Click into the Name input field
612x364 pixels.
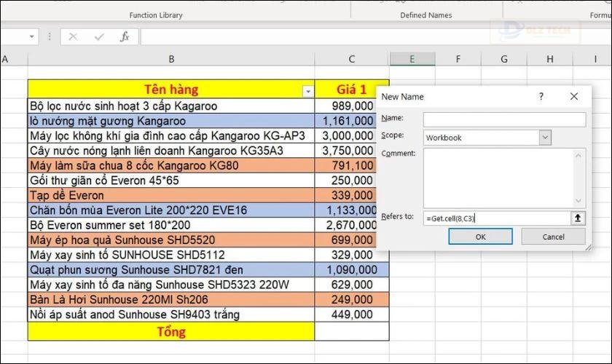pyautogui.click(x=504, y=119)
